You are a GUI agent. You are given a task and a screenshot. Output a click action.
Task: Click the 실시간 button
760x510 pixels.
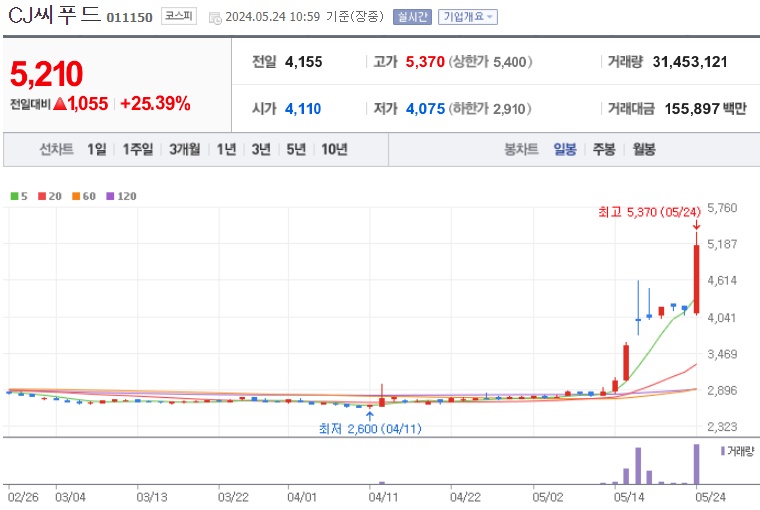(x=412, y=17)
